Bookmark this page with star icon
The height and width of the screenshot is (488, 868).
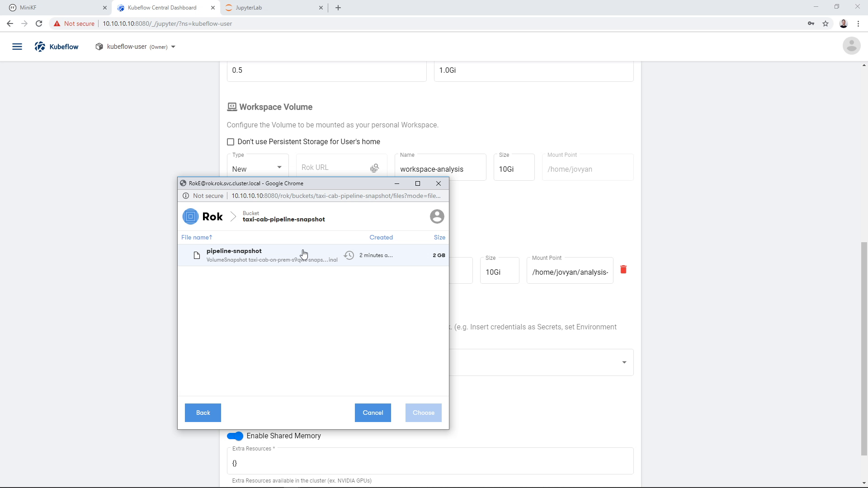click(x=826, y=23)
